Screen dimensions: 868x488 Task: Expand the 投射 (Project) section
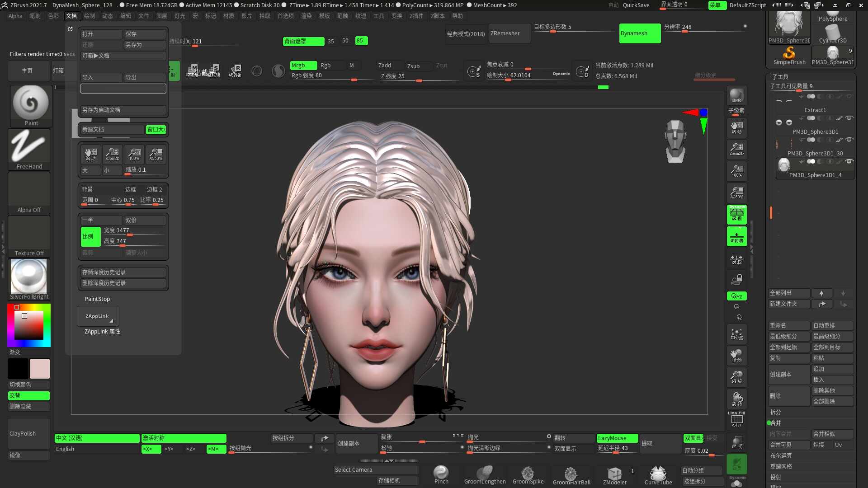(776, 477)
